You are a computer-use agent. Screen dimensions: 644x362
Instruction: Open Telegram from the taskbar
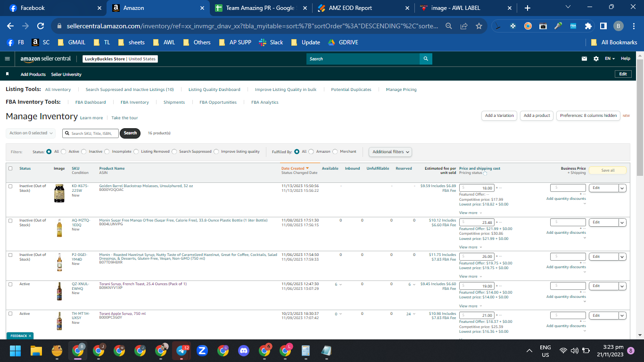pos(181,351)
